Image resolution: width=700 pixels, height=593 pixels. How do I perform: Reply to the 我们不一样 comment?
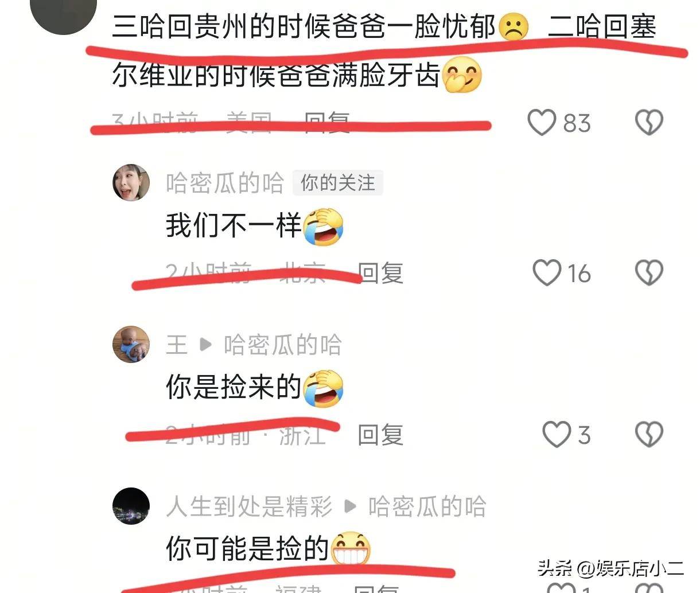380,272
